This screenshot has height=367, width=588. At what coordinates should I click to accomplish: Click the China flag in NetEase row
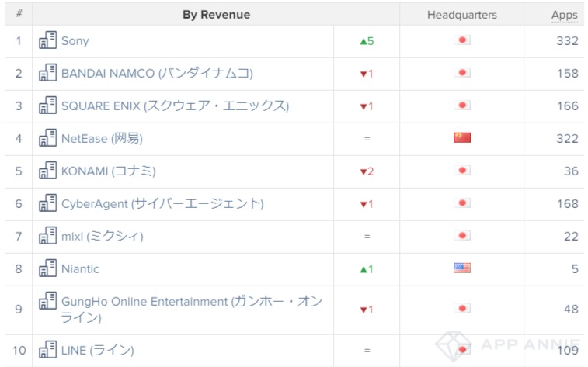pos(462,138)
